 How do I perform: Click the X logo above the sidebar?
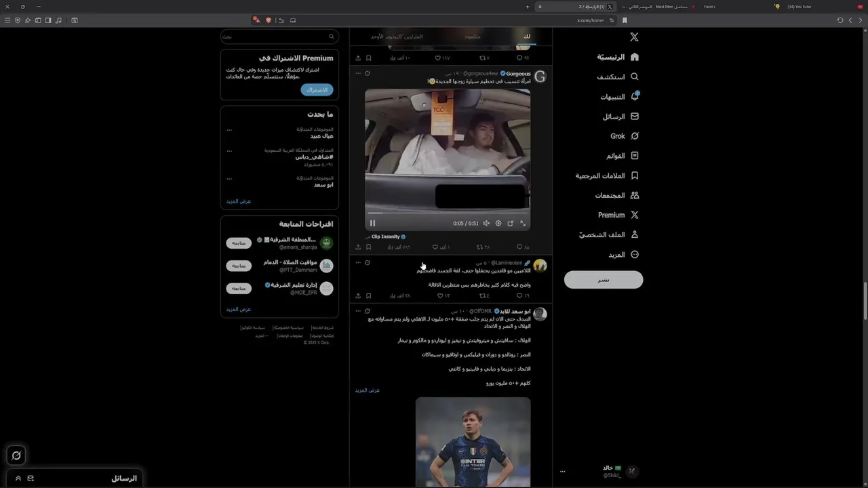(x=634, y=37)
